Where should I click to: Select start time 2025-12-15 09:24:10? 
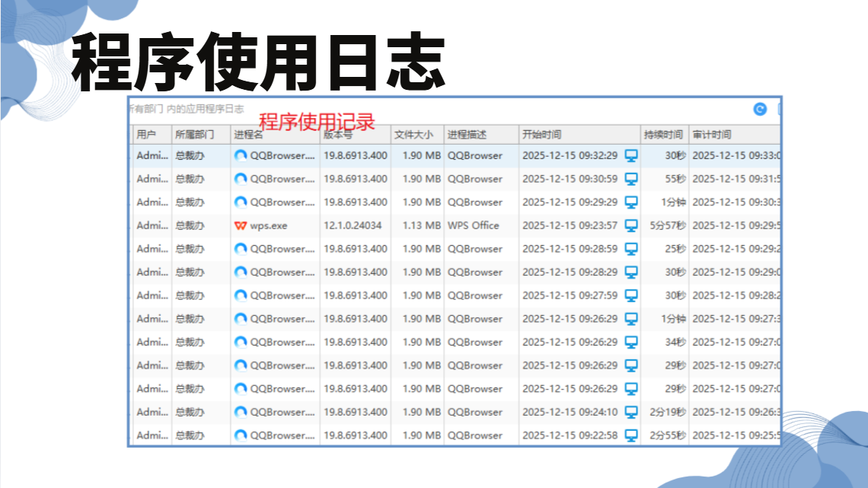[570, 412]
